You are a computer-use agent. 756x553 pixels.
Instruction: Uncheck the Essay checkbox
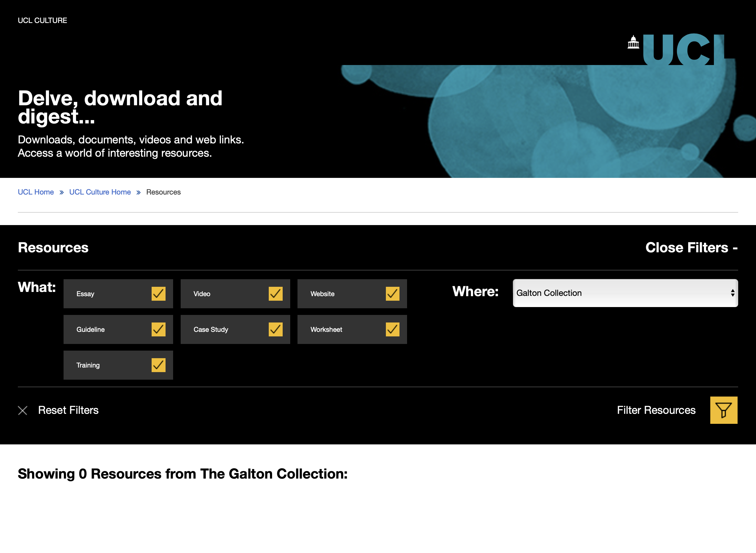(x=158, y=294)
